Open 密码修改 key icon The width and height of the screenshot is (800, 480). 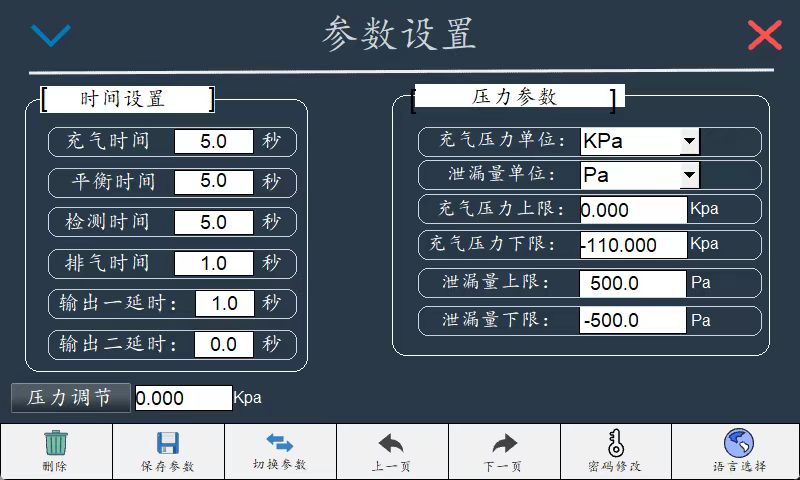pyautogui.click(x=616, y=444)
